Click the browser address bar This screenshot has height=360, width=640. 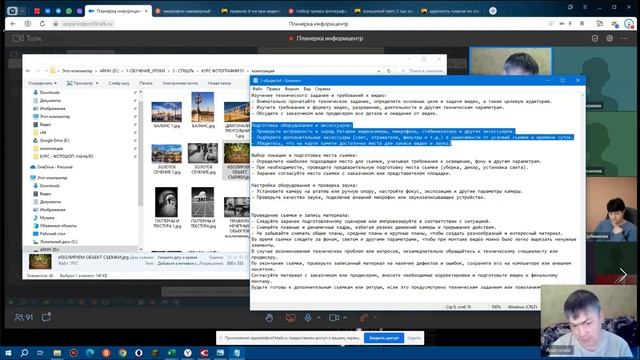pyautogui.click(x=88, y=24)
